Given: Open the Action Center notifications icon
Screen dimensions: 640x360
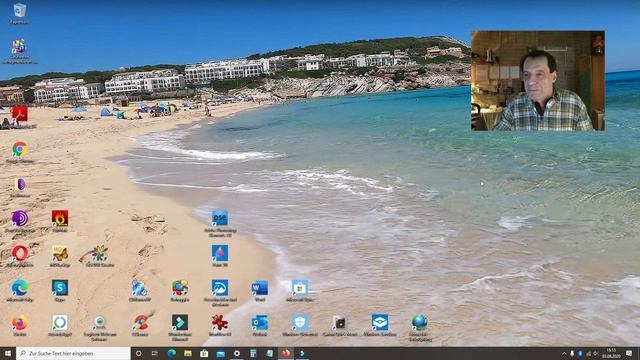Looking at the screenshot, I should click(629, 353).
